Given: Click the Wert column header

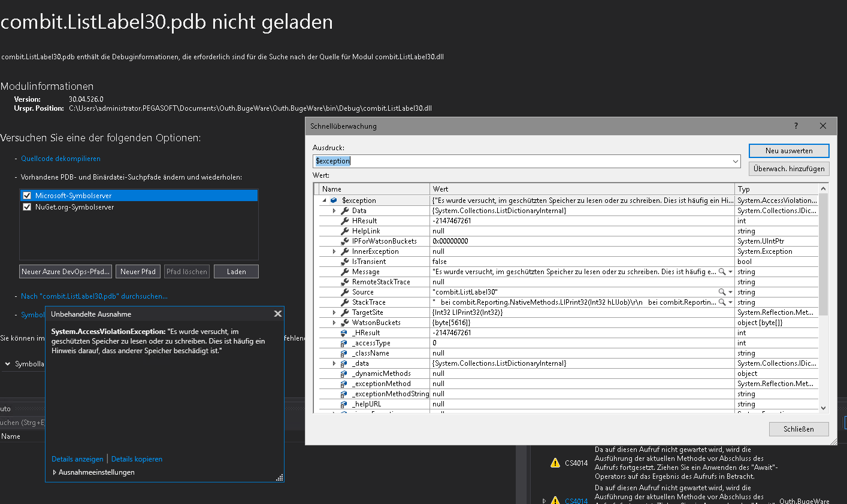Looking at the screenshot, I should (583, 189).
